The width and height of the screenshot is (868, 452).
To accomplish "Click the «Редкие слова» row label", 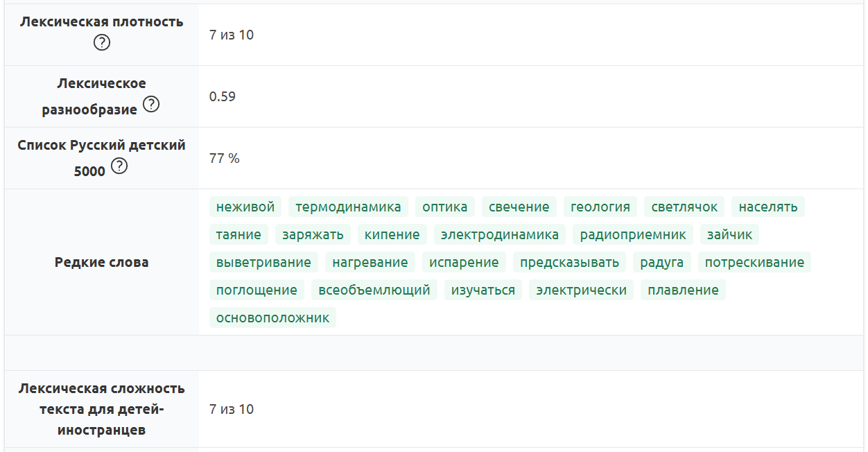I will click(101, 262).
